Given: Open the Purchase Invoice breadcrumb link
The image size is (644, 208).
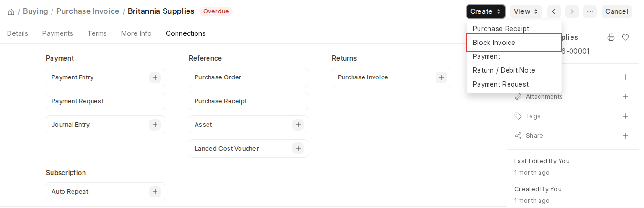Looking at the screenshot, I should (88, 11).
